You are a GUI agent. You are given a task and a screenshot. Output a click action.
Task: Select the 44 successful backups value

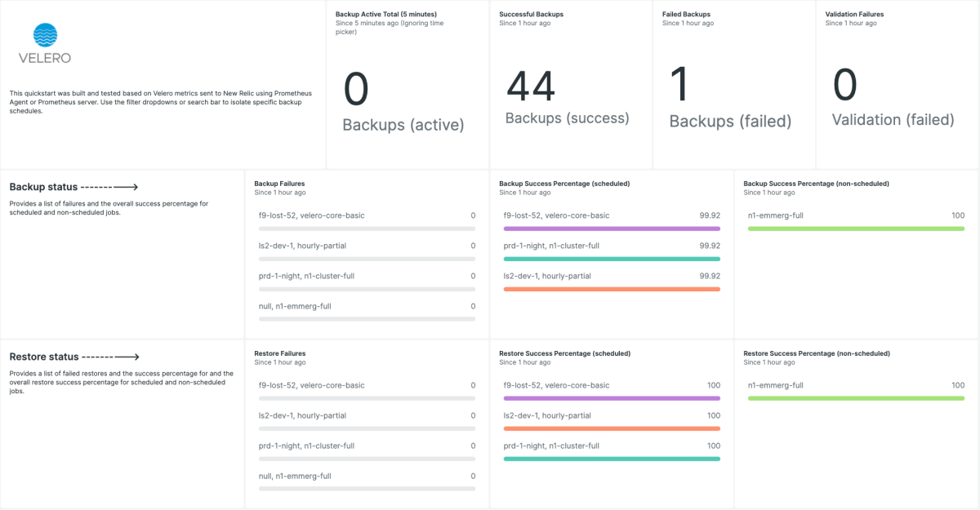531,87
